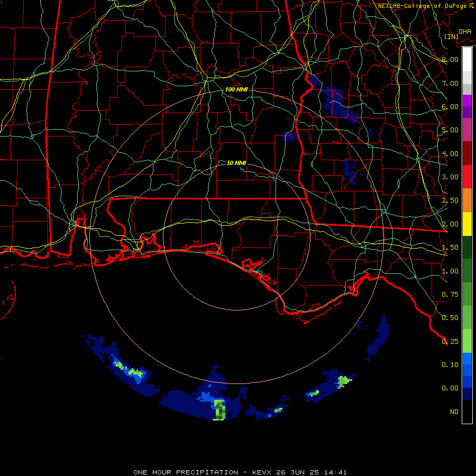476x476 pixels.
Task: Click the 0.25 legend value
Action: (x=450, y=342)
